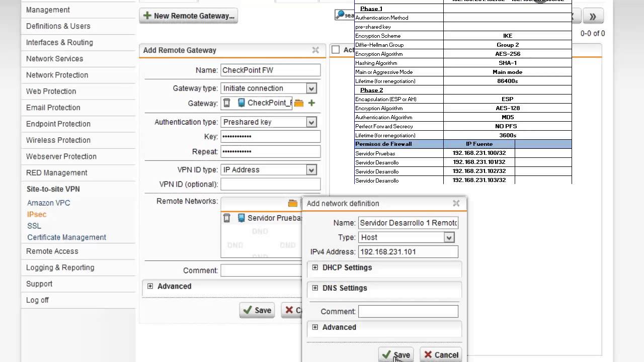The width and height of the screenshot is (644, 362).
Task: Open Remote Access menu
Action: (52, 251)
